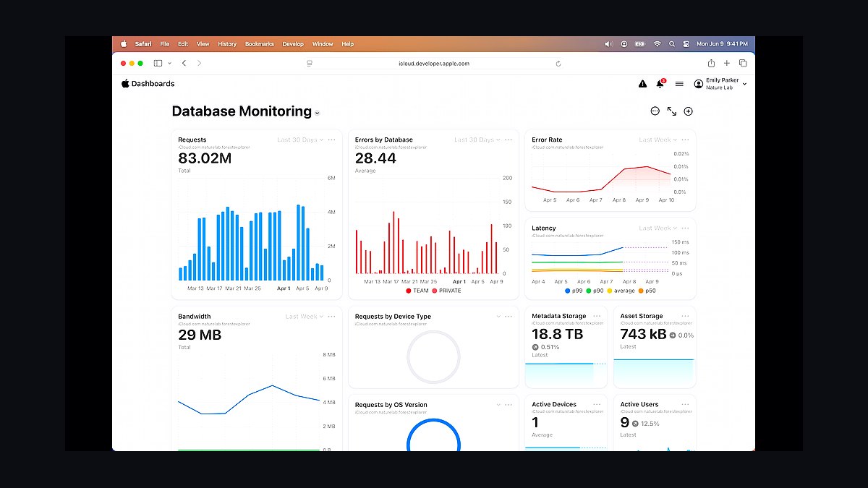Expand the sidebar options chevron in Safari toolbar
Viewport: 868px width, 488px height.
(170, 64)
